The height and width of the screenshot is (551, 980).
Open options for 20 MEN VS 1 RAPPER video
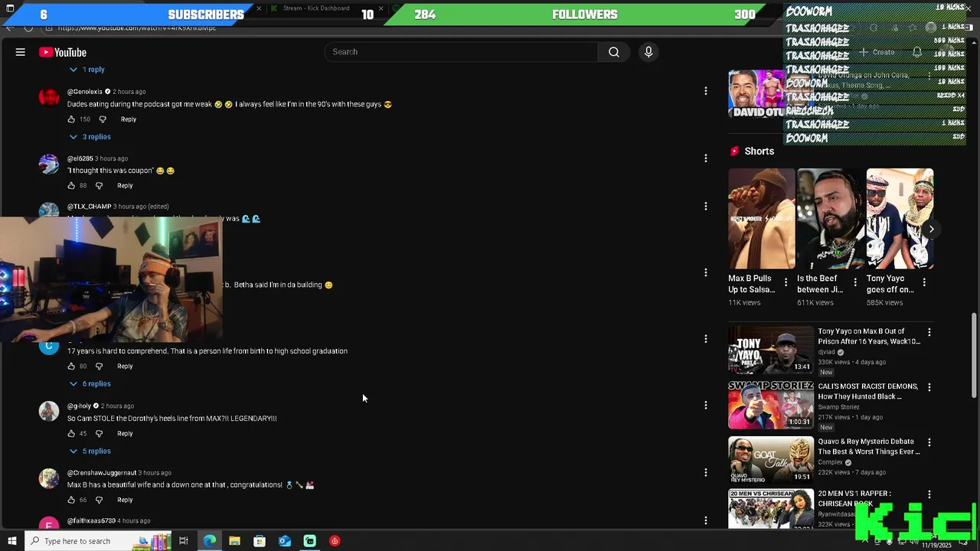[929, 494]
